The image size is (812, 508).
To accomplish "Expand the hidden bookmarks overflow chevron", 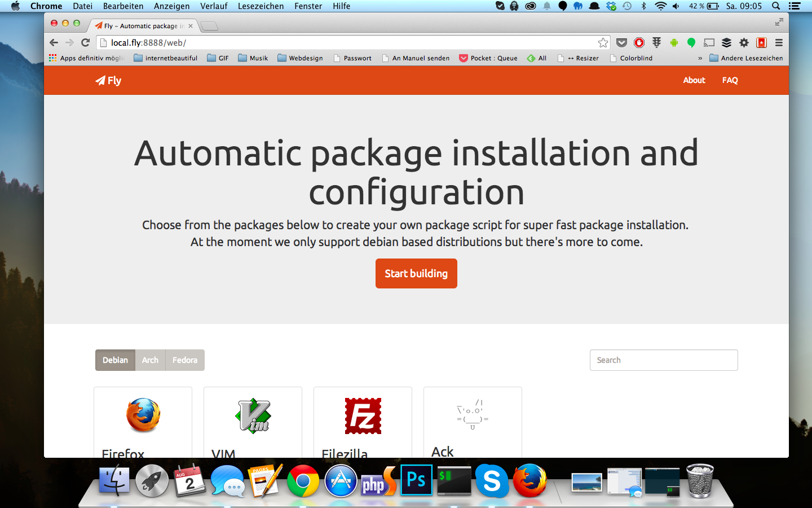I will pos(700,58).
